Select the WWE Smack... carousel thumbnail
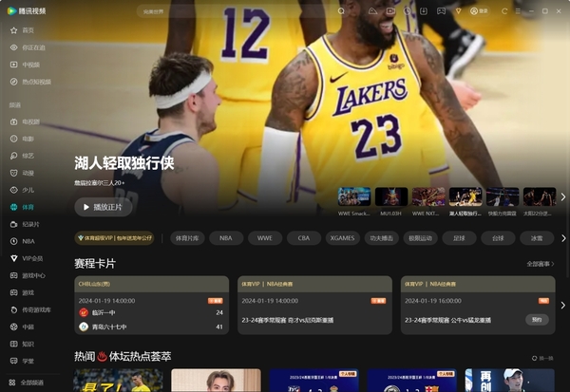This screenshot has height=392, width=570. pos(354,196)
